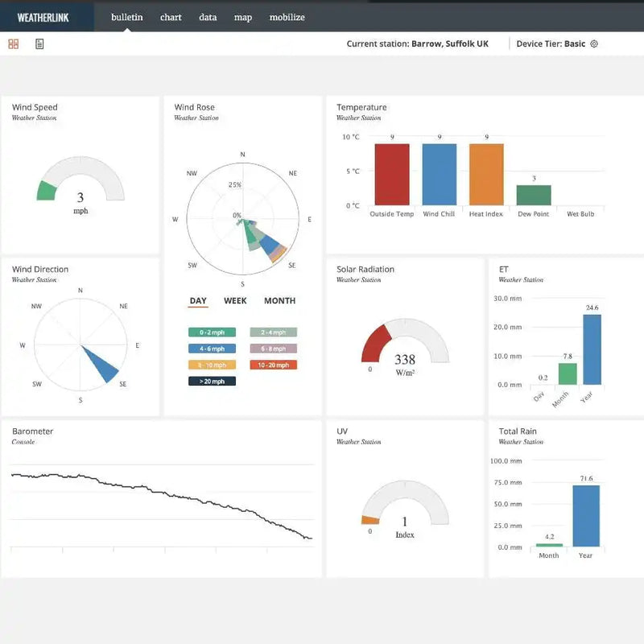The image size is (644, 644).
Task: Click the Wind Direction compass
Action: point(80,345)
